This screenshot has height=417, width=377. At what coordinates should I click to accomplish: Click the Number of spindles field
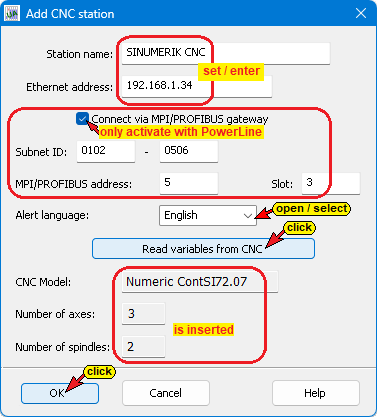[x=143, y=347]
